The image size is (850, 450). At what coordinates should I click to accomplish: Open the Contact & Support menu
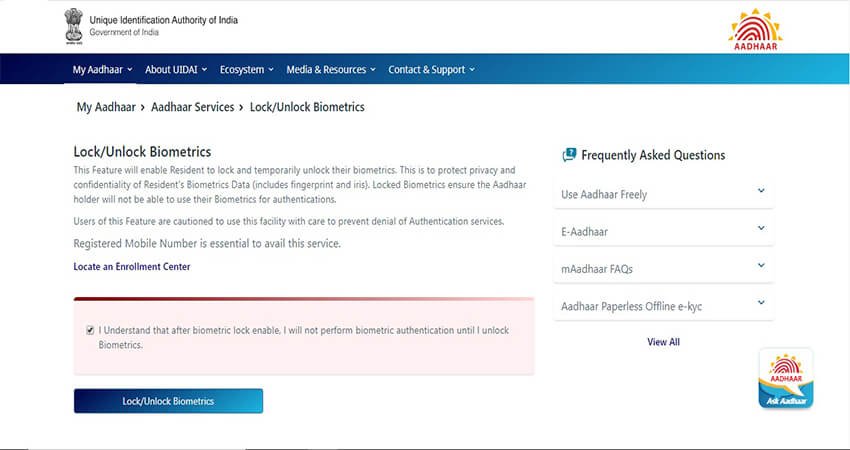431,70
